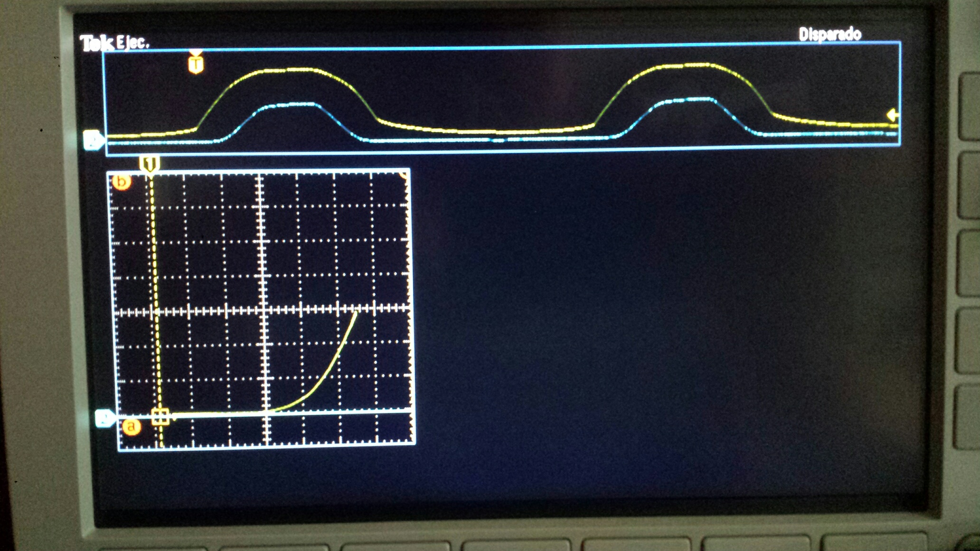
Task: Click the yellow channel 1 marker above the grid
Action: coord(150,165)
